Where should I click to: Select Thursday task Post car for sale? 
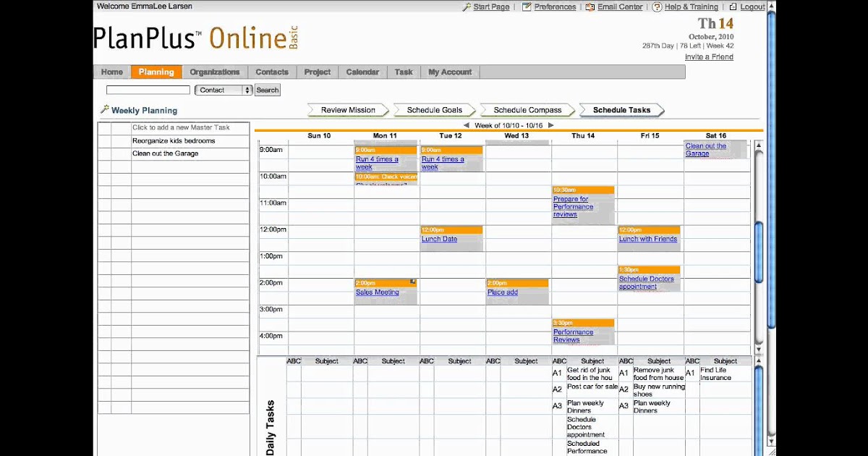tap(592, 387)
